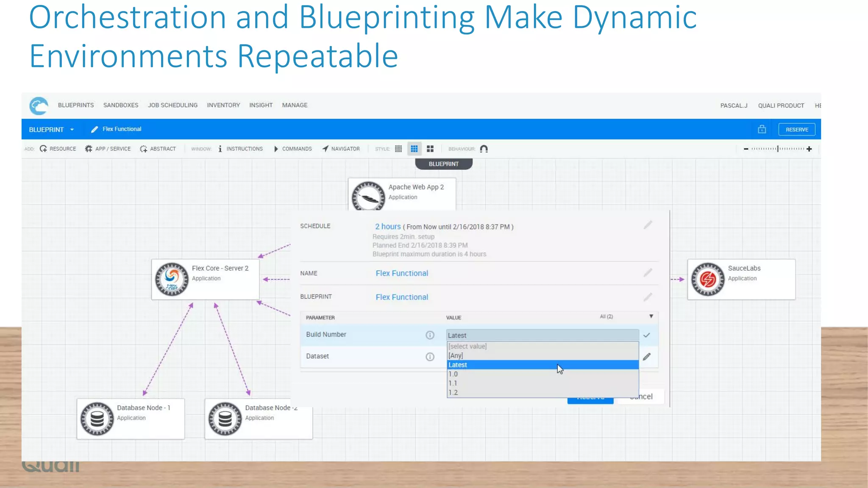
Task: Click the zoom in plus icon
Action: [809, 149]
